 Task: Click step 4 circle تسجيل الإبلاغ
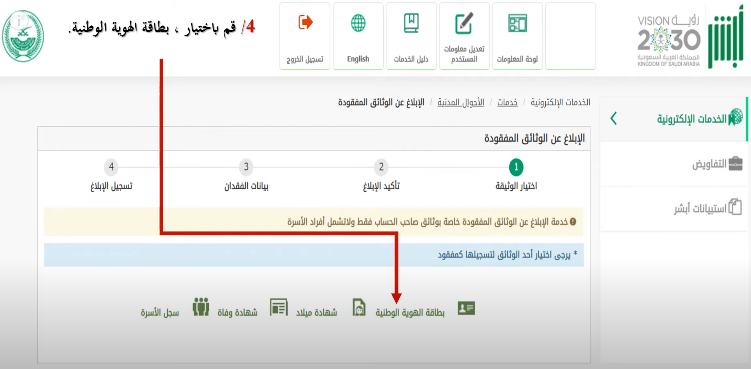pyautogui.click(x=111, y=167)
